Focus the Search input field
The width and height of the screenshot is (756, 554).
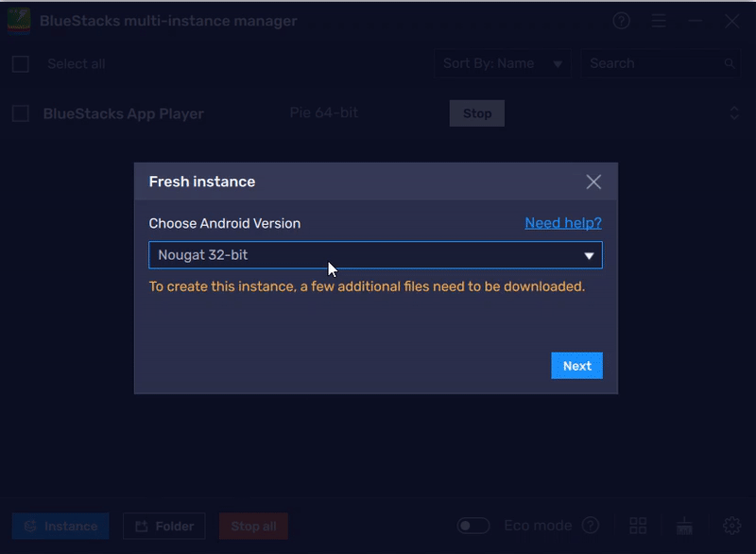[661, 63]
